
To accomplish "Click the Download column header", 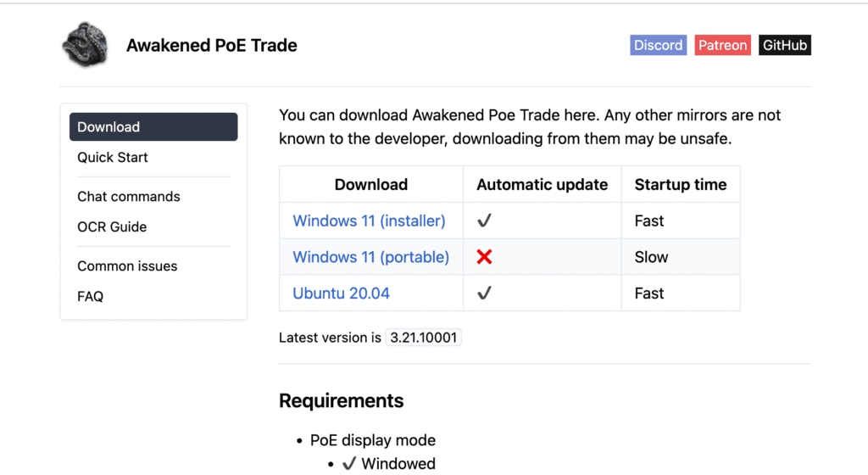I will click(x=371, y=184).
